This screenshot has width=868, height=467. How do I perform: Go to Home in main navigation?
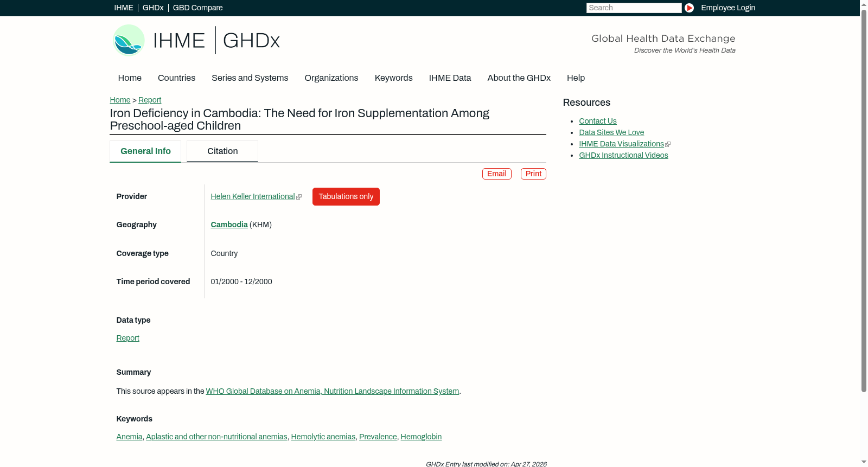pos(130,78)
